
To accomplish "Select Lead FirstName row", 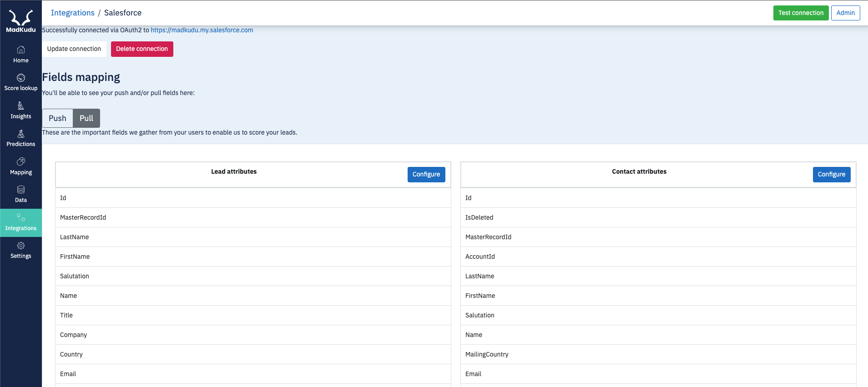I will 253,256.
